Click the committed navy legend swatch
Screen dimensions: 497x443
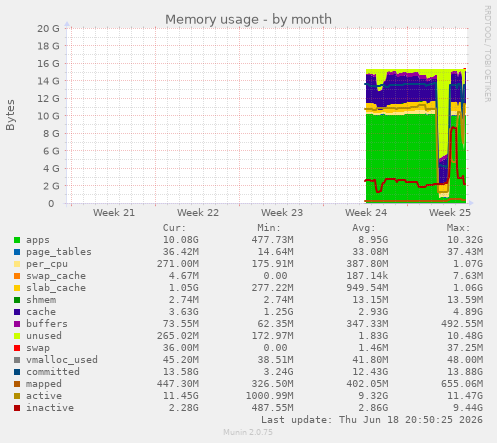(x=17, y=372)
